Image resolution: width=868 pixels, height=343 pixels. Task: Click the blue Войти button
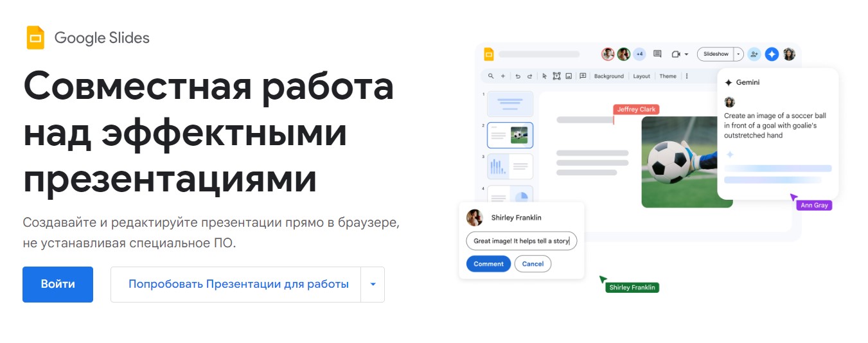(x=58, y=285)
